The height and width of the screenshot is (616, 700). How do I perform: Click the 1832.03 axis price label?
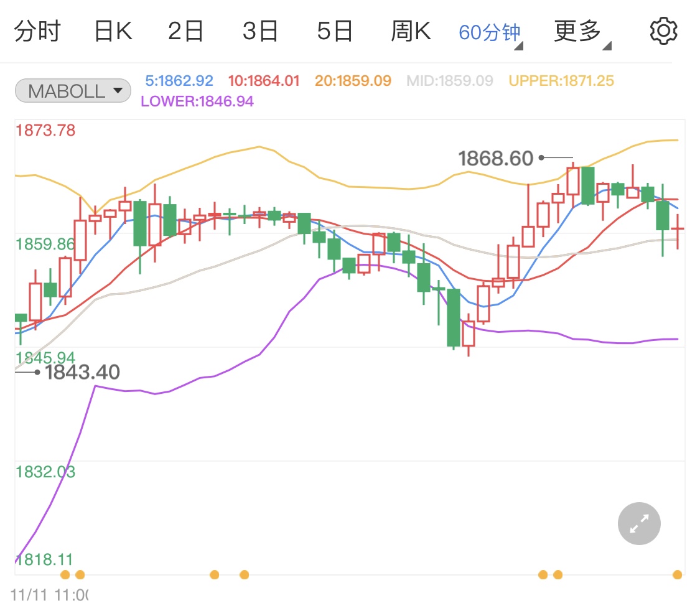tap(45, 472)
